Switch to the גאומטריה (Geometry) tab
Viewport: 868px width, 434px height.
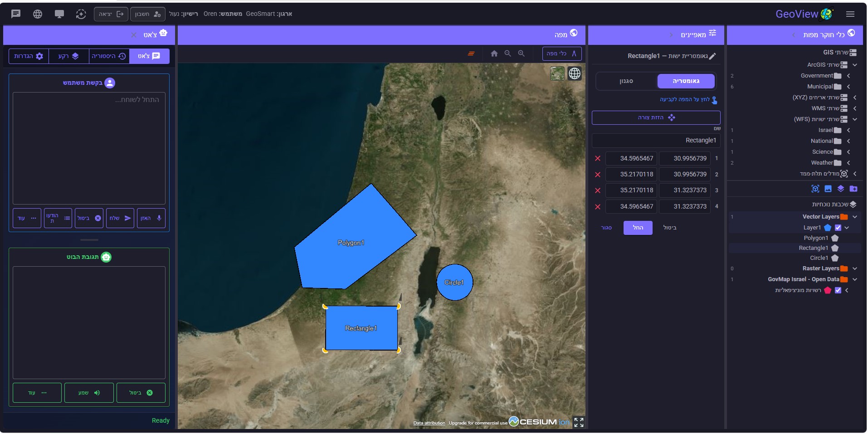tap(686, 81)
